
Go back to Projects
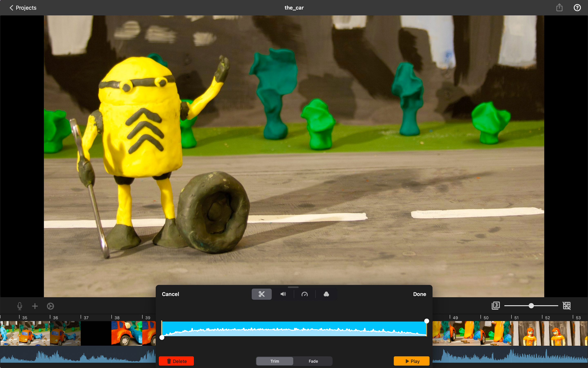(x=23, y=8)
